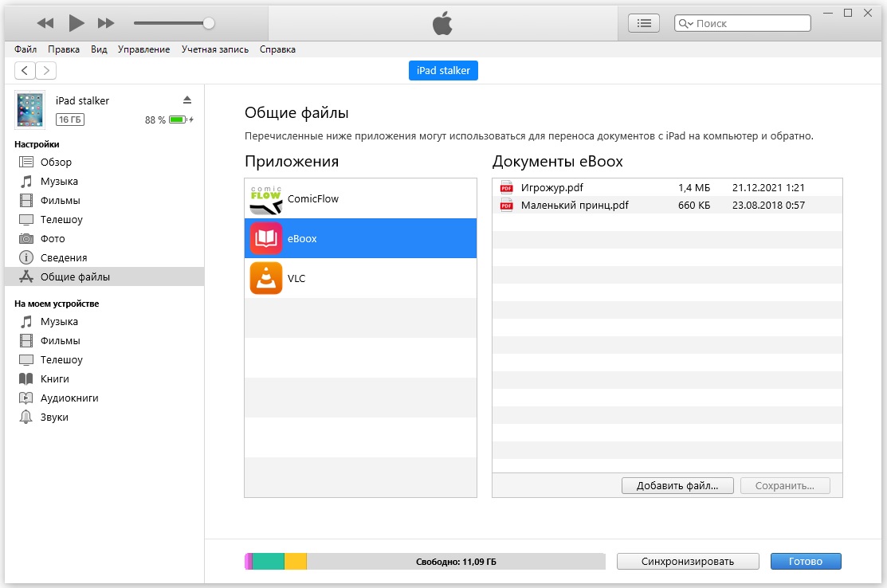Select Общие файлы in the sidebar

[x=104, y=276]
